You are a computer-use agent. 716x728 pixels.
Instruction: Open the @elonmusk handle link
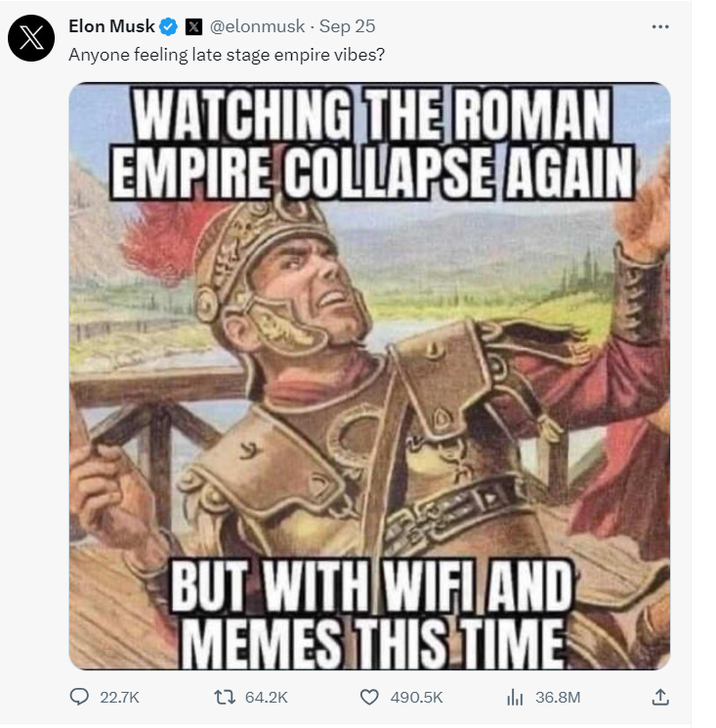click(258, 26)
